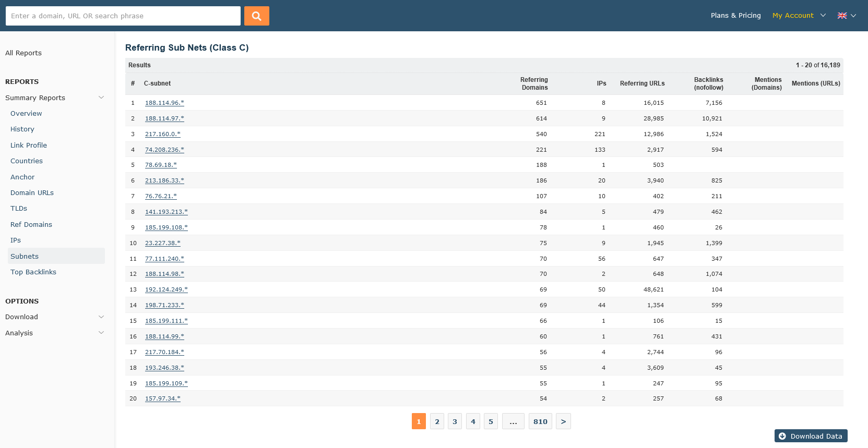Open All Reports in sidebar

tap(23, 53)
